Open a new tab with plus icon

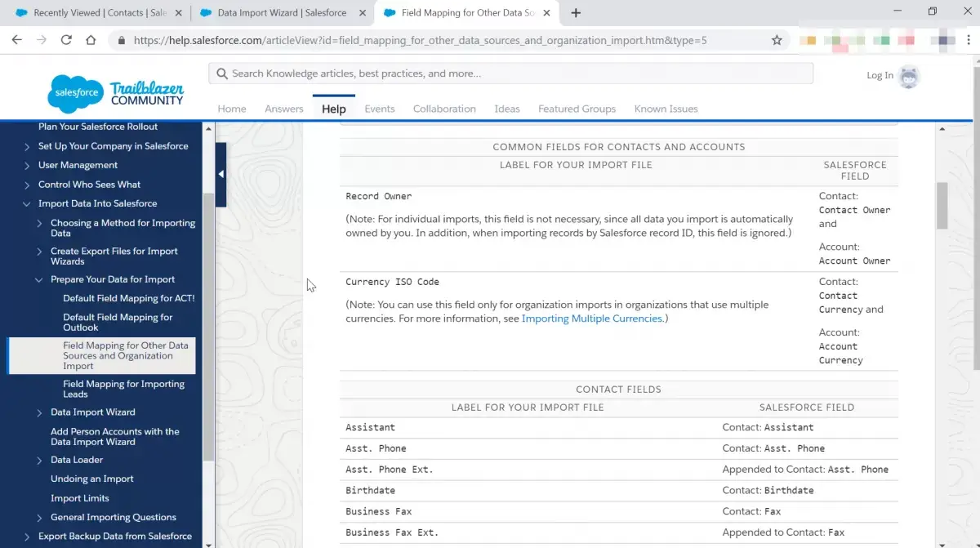[x=576, y=13]
